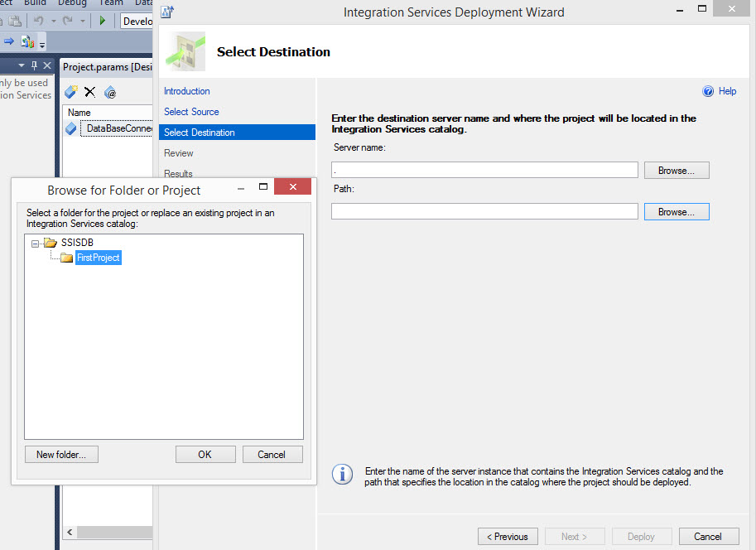
Task: Redo the last action
Action: 65,21
